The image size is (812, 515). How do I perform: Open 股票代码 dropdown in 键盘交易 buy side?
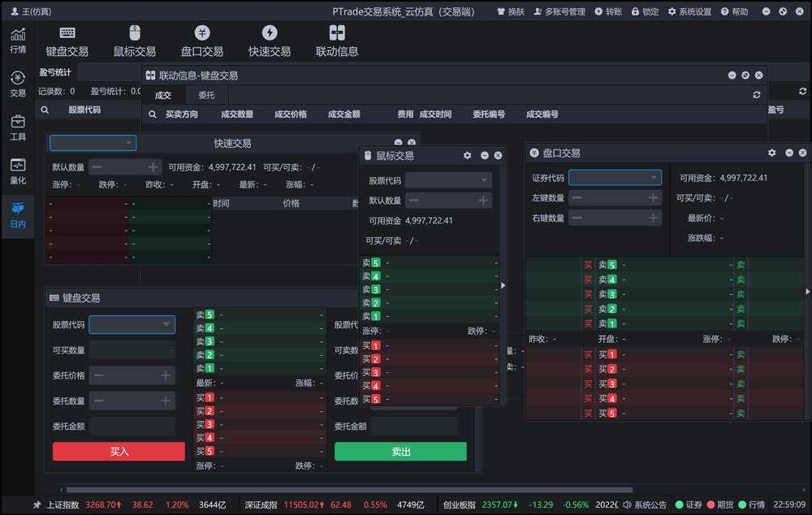[132, 324]
